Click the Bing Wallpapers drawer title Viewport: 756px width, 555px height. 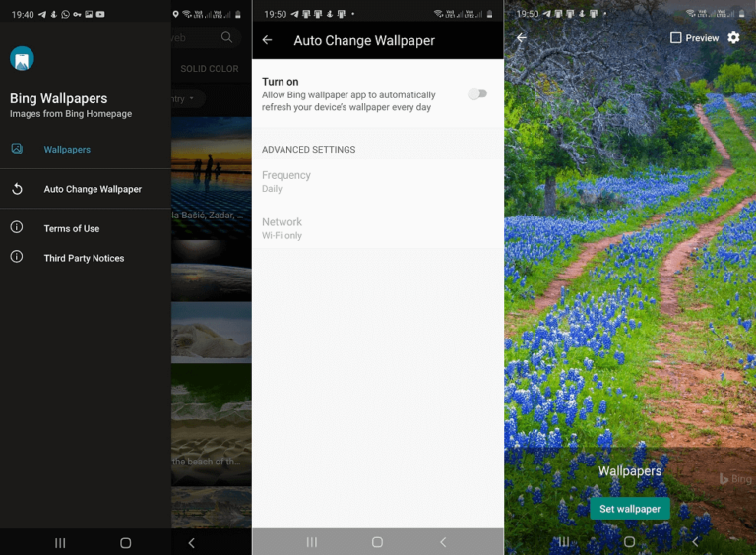(x=58, y=98)
